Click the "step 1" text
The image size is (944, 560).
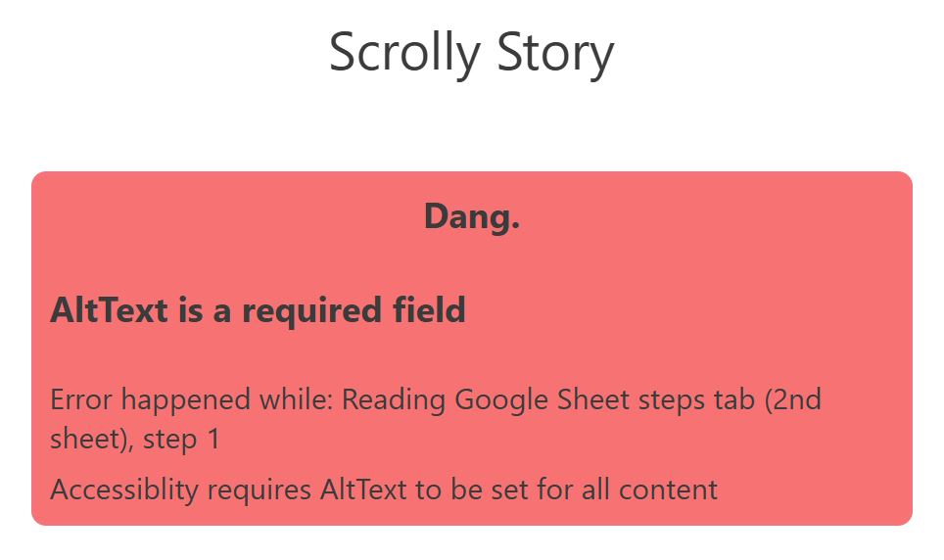point(182,439)
